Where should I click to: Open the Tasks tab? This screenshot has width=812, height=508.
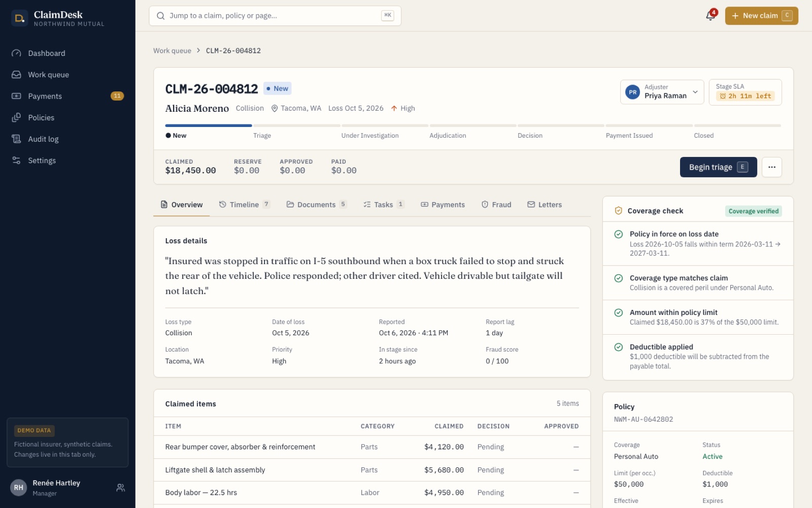(384, 205)
